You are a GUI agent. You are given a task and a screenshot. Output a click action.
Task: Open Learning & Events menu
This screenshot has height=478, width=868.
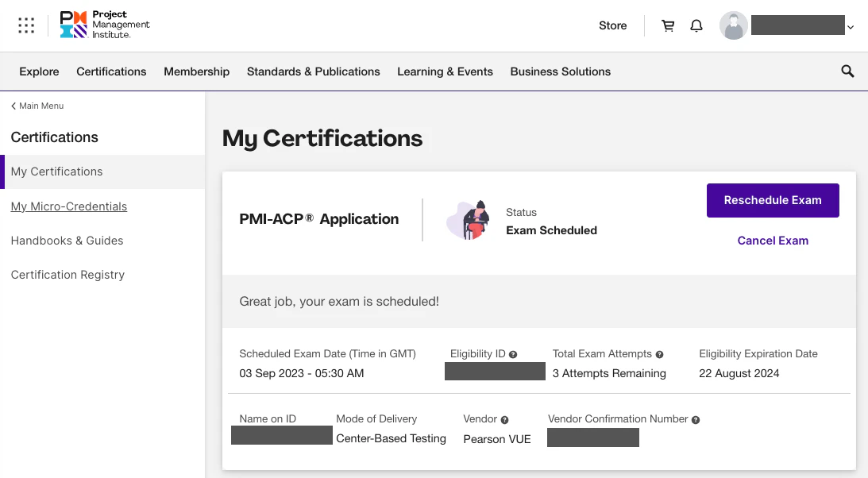[x=445, y=71]
